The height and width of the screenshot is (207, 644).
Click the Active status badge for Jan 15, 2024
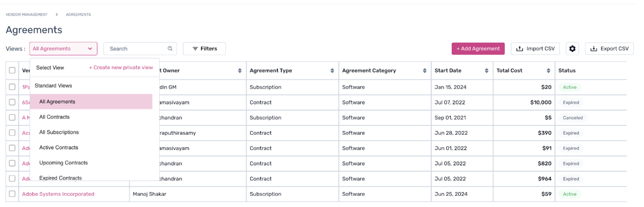pyautogui.click(x=570, y=87)
